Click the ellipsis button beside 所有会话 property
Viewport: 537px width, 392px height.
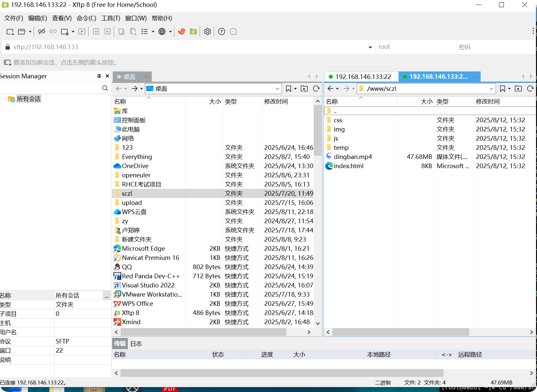coord(107,296)
